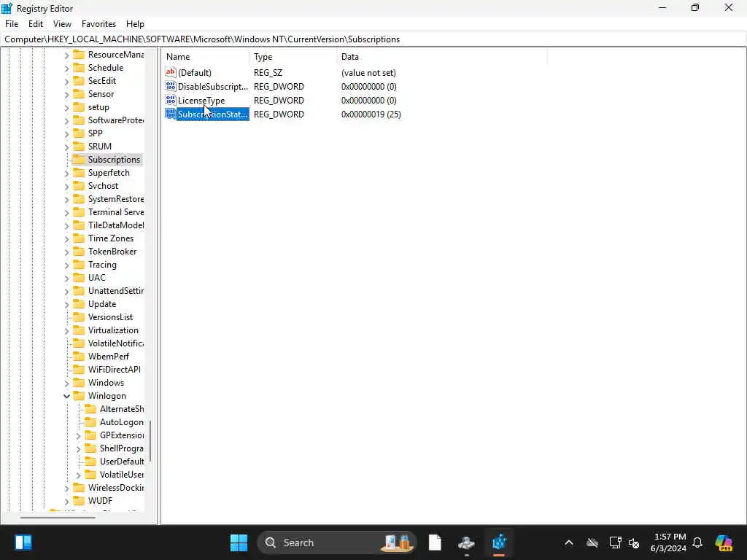This screenshot has width=747, height=560.
Task: Select the Update tree key
Action: pyautogui.click(x=102, y=304)
